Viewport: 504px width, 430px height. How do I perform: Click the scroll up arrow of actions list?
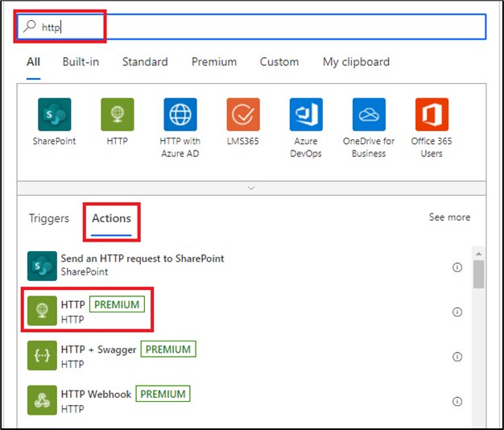click(x=478, y=254)
